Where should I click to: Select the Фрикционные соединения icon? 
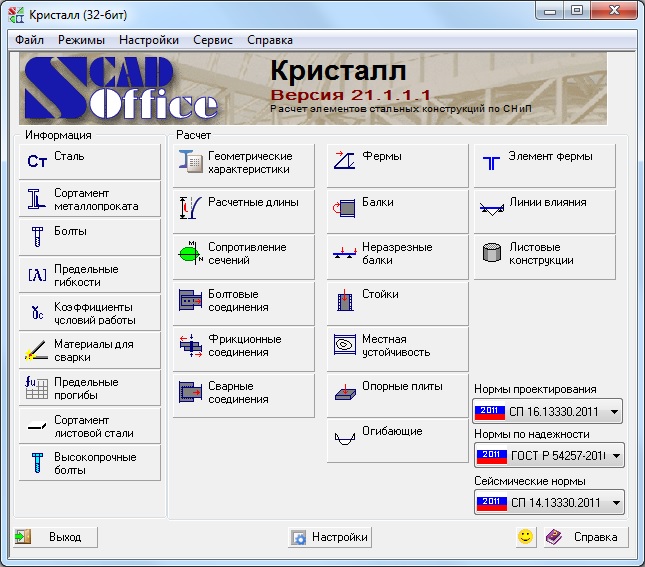click(190, 345)
